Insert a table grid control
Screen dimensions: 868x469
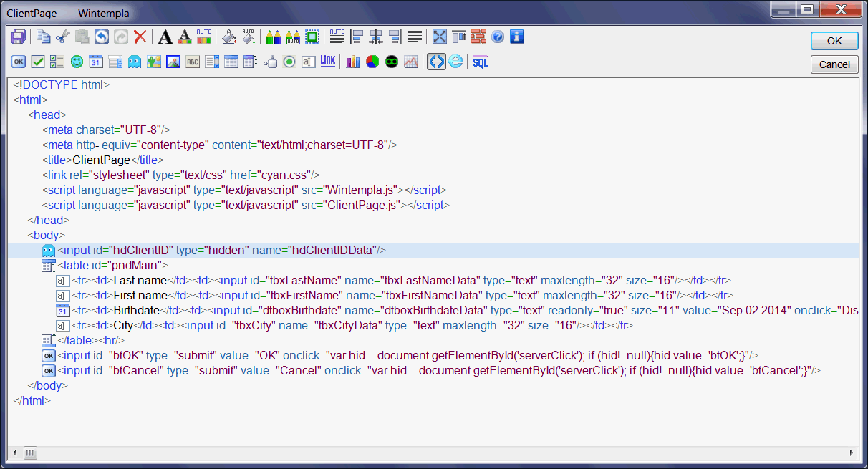click(231, 62)
